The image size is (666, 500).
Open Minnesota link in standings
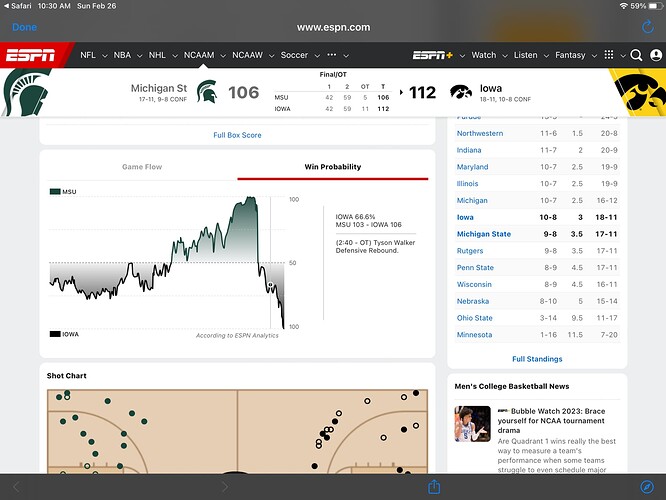pyautogui.click(x=474, y=335)
